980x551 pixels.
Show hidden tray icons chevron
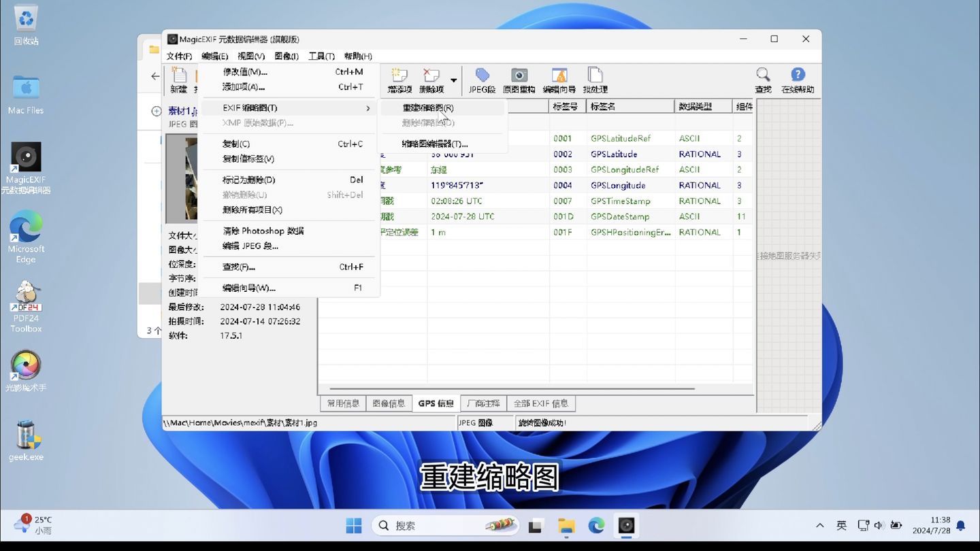(820, 525)
